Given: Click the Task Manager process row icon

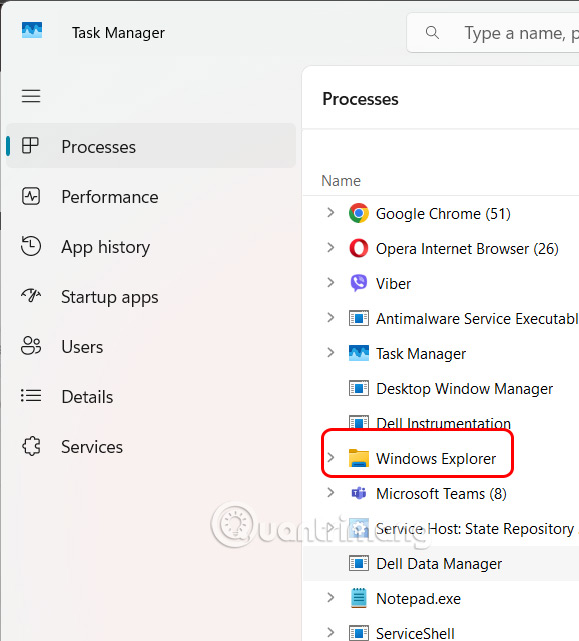Looking at the screenshot, I should tap(359, 353).
